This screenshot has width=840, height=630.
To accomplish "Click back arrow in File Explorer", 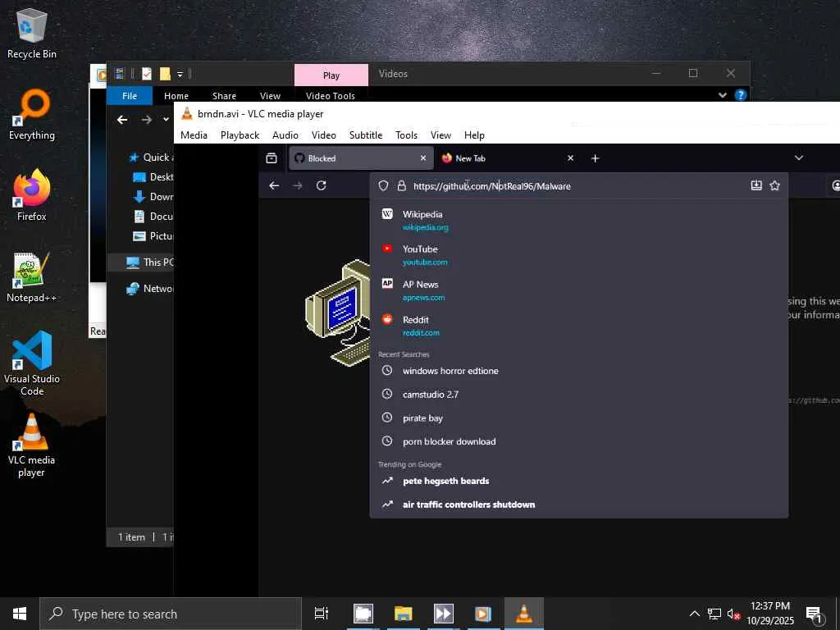I will 122,120.
